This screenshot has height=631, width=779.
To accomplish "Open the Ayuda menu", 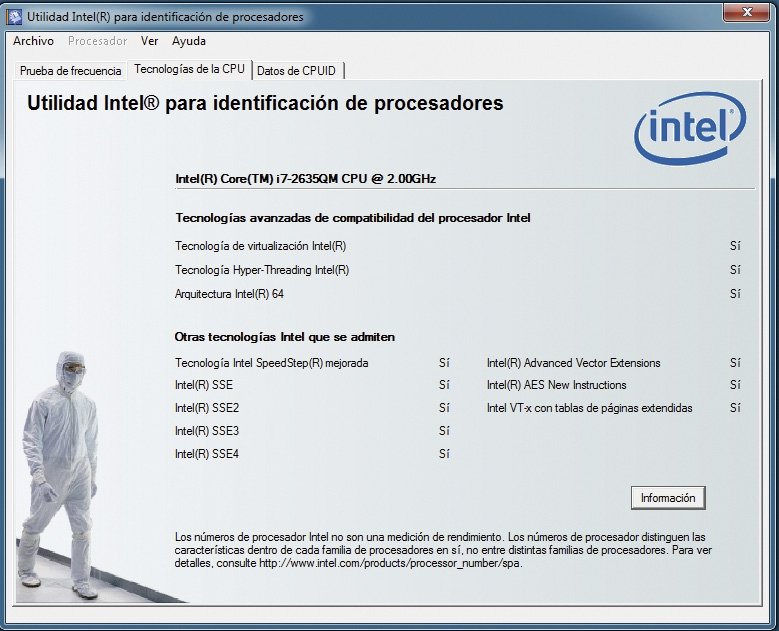I will coord(189,41).
